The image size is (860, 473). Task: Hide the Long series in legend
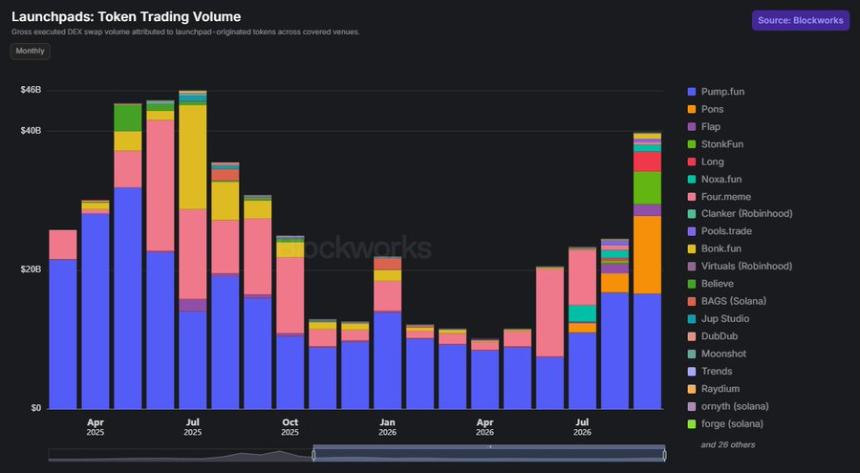706,162
